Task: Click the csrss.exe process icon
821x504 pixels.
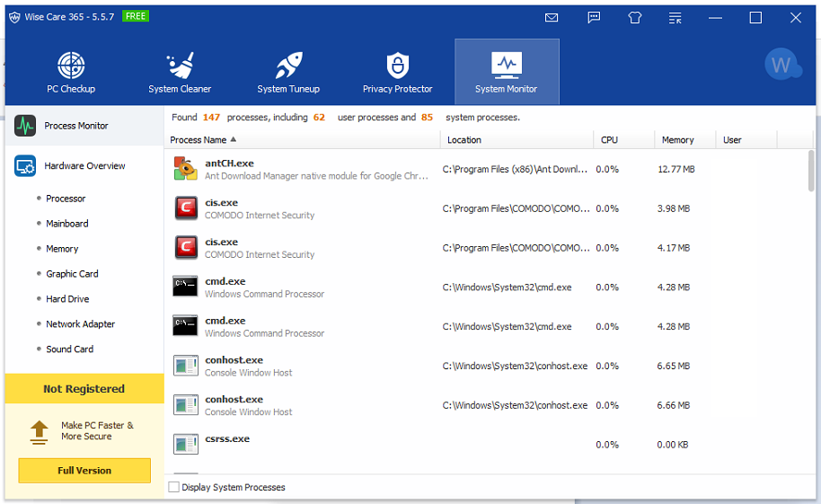Action: [186, 444]
